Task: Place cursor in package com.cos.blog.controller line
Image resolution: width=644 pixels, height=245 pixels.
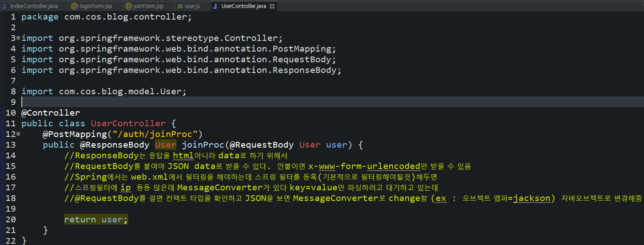Action: click(106, 17)
